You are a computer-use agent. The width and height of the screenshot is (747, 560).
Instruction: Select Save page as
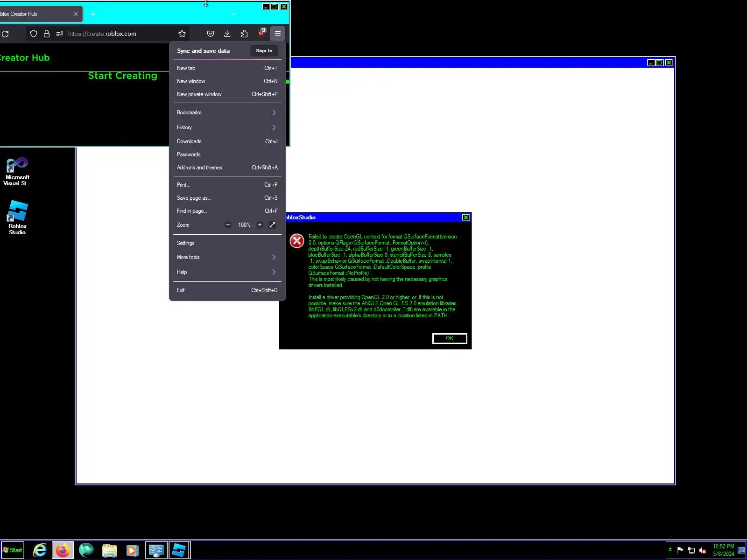(x=227, y=198)
